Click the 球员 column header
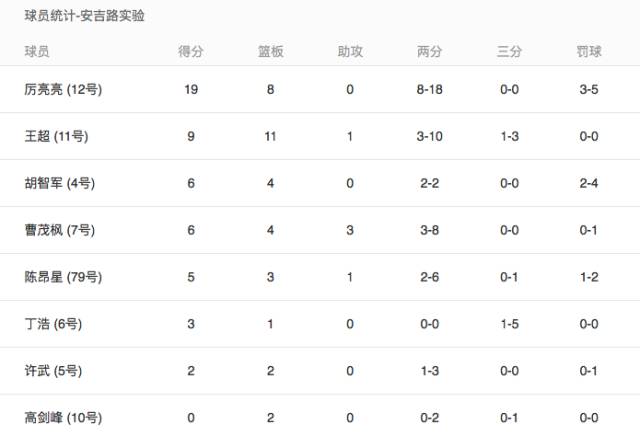640x436 pixels. point(37,50)
